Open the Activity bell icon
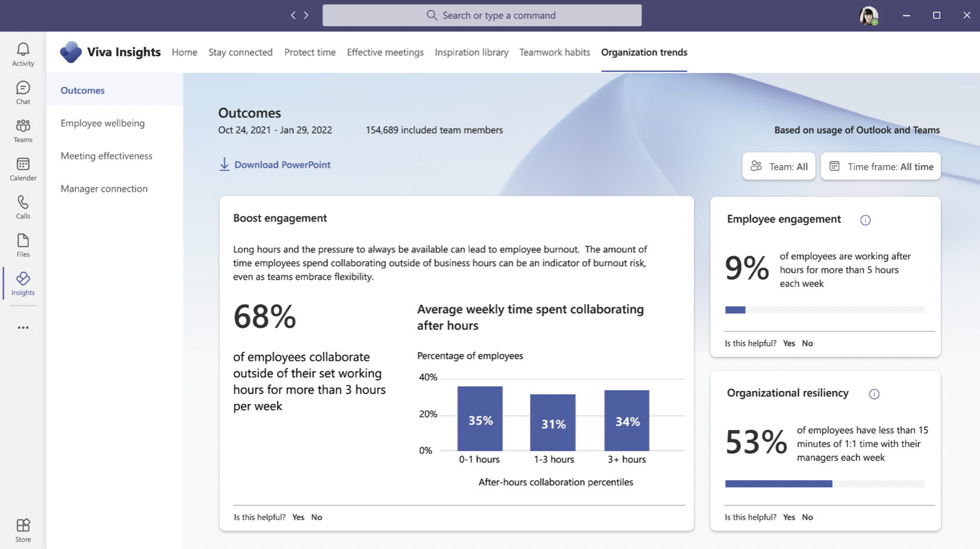Image resolution: width=980 pixels, height=549 pixels. click(x=23, y=54)
